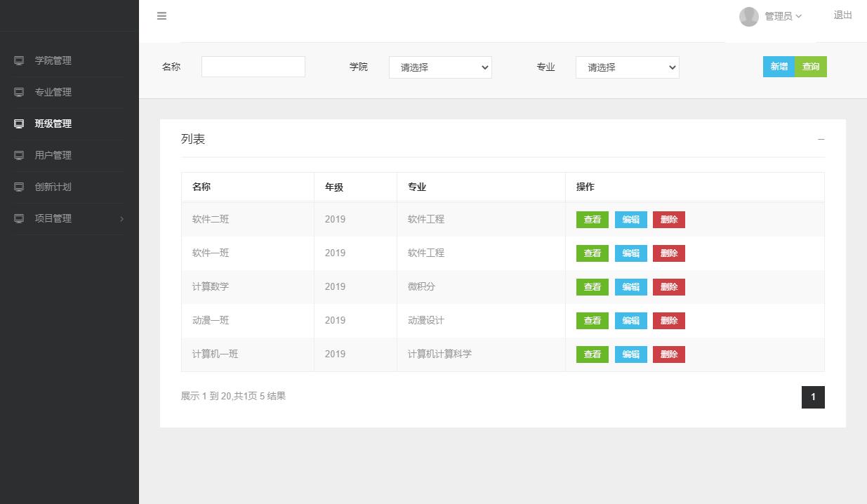Open the 学院 请选择 dropdown

[440, 67]
